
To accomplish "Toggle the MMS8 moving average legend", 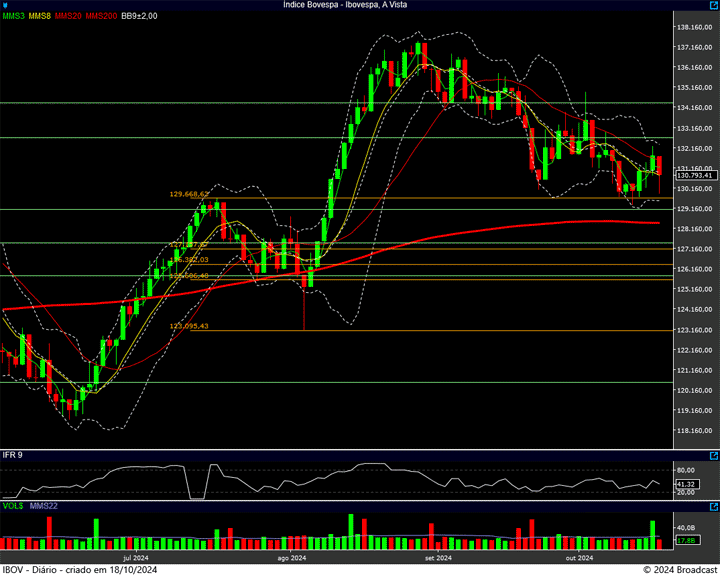I will pyautogui.click(x=40, y=16).
